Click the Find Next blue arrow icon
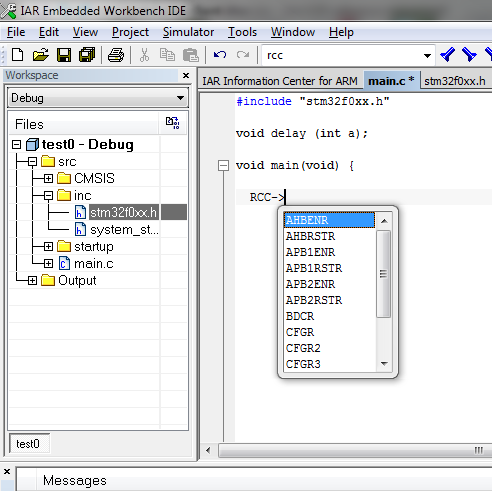This screenshot has width=492, height=491. pos(469,54)
